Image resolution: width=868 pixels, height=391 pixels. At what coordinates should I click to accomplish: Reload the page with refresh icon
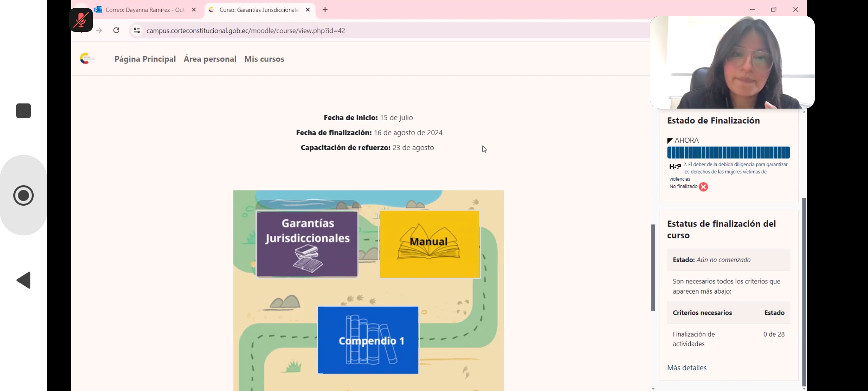click(x=116, y=30)
